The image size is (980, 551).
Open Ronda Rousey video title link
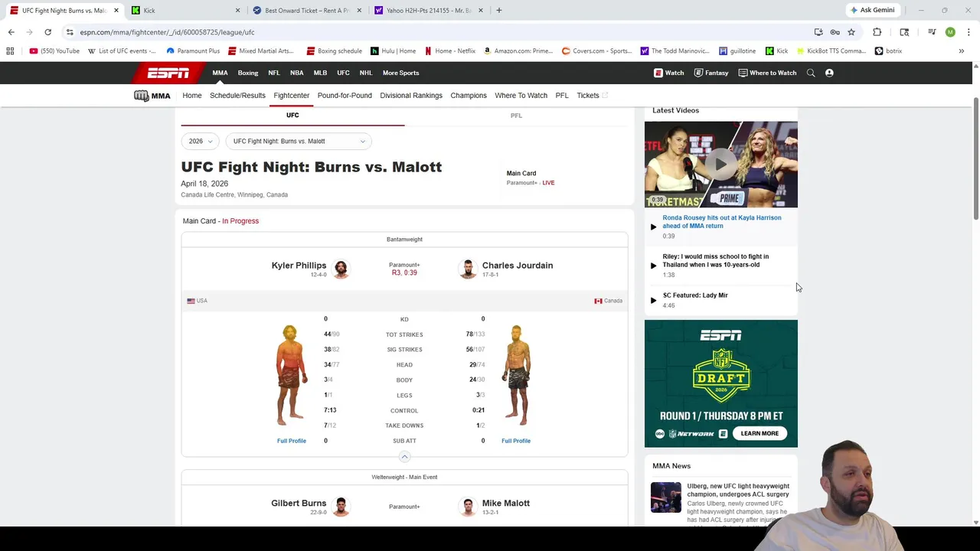point(722,222)
